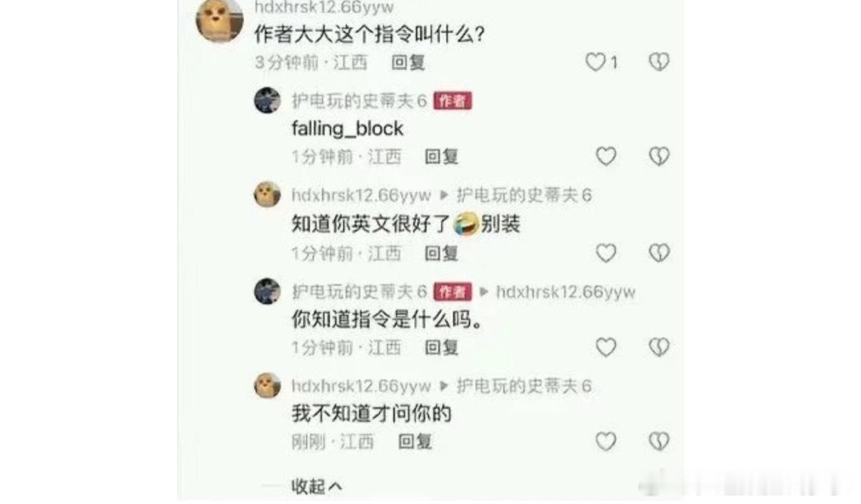
Task: Like the top comment with 1 like
Action: point(595,62)
